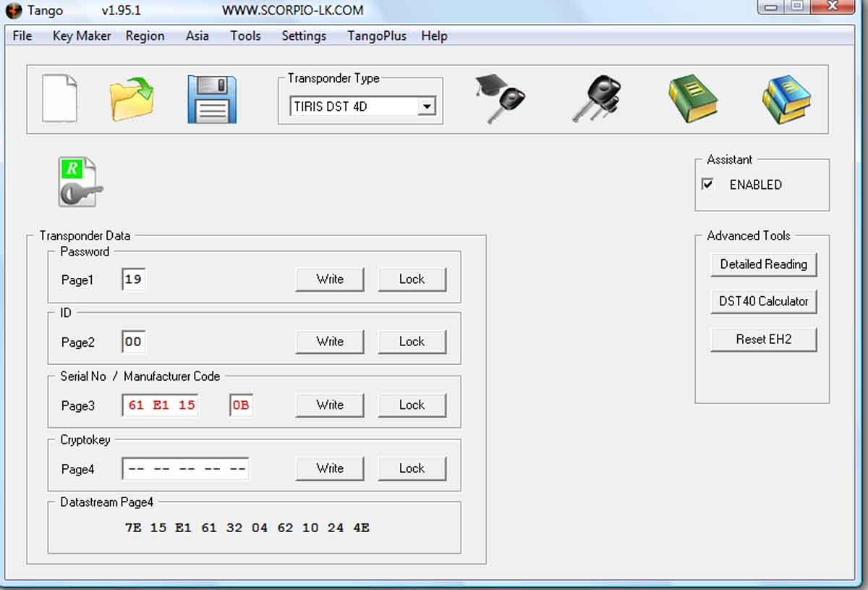Click Write for Cryptokey Page4
The height and width of the screenshot is (590, 868).
click(x=330, y=469)
